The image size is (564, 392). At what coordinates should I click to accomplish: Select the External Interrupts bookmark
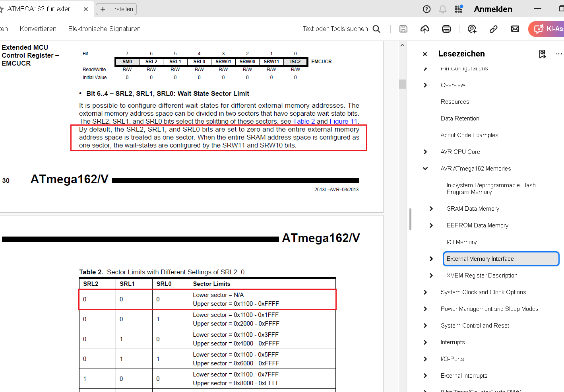click(464, 376)
